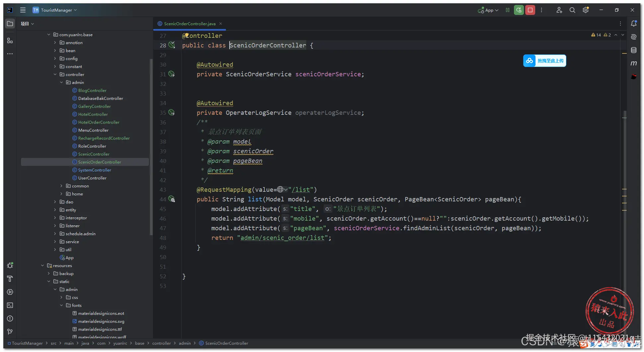Open the main hamburger menu
Image resolution: width=644 pixels, height=352 pixels.
pyautogui.click(x=23, y=10)
